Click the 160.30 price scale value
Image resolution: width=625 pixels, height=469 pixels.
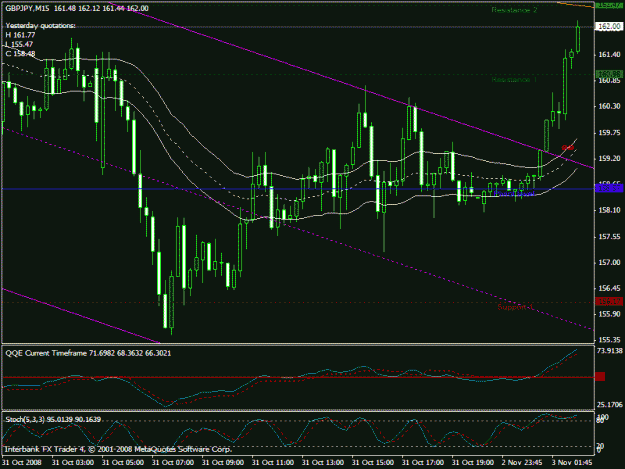coord(610,106)
